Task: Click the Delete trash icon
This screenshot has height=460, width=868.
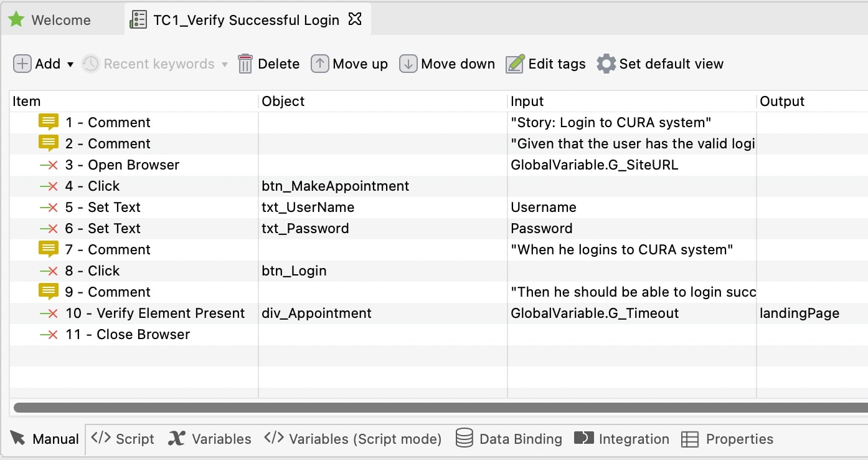Action: (x=246, y=63)
